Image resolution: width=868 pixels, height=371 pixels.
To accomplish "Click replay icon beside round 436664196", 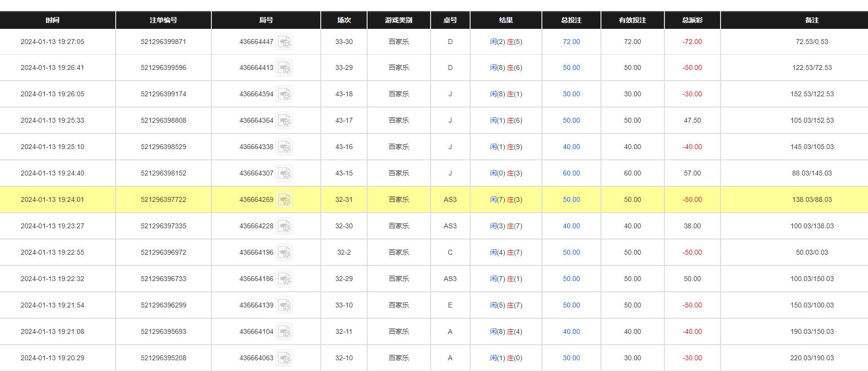I will [x=284, y=252].
